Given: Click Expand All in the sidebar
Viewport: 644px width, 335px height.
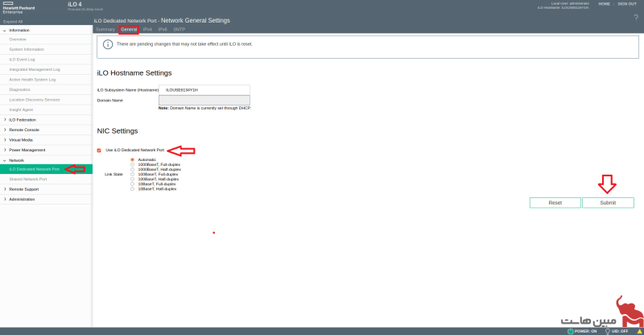Looking at the screenshot, I should click(13, 22).
